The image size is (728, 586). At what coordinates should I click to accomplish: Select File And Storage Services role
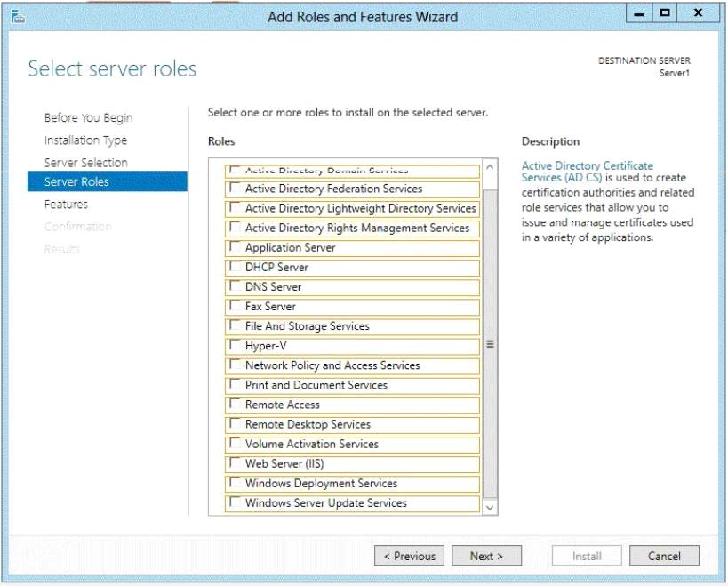tap(234, 325)
